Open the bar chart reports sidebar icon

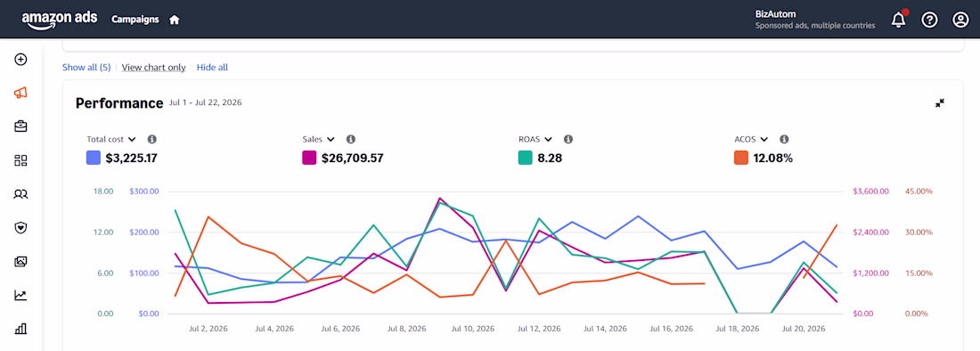20,329
